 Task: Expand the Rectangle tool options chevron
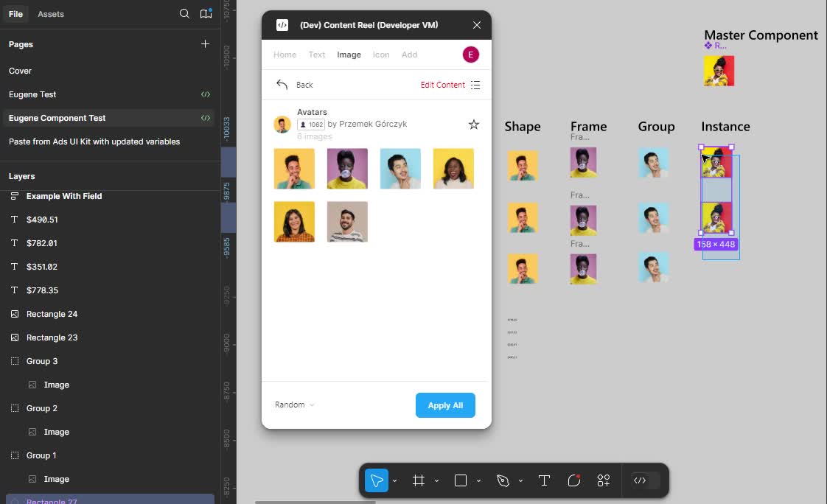[x=478, y=480]
